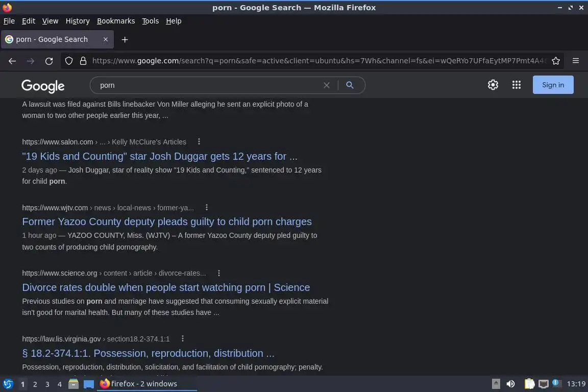The width and height of the screenshot is (588, 392).
Task: Click the Google logo
Action: [43, 86]
